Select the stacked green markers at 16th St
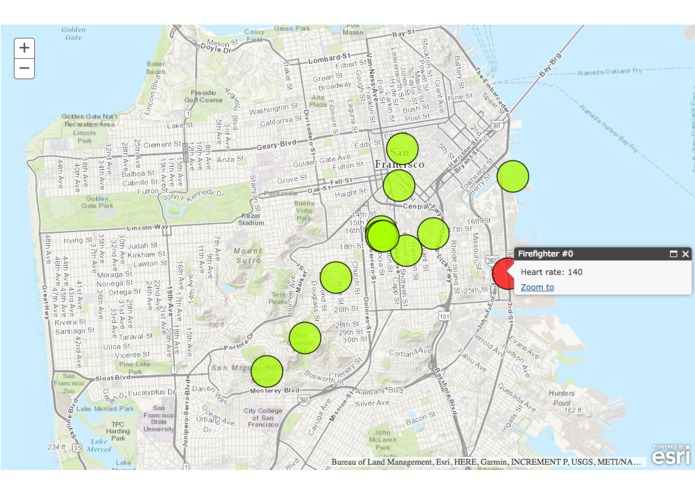Image resolution: width=695 pixels, height=494 pixels. [382, 234]
